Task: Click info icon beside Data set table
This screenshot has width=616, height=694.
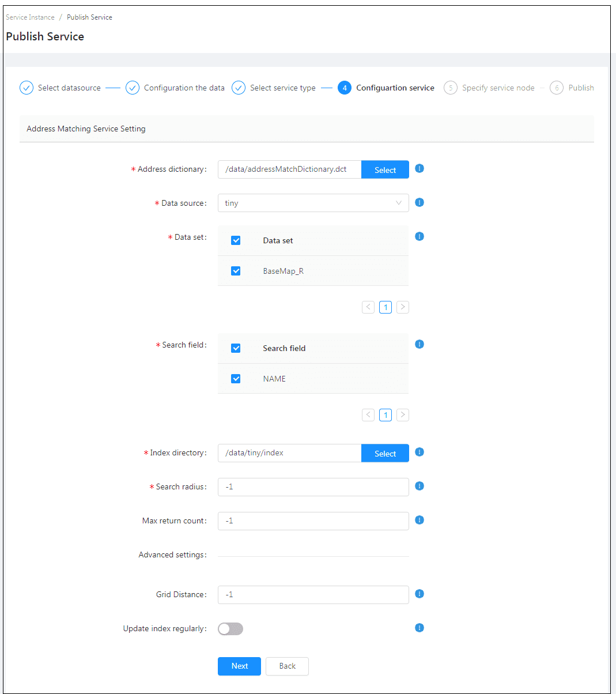Action: pos(420,236)
